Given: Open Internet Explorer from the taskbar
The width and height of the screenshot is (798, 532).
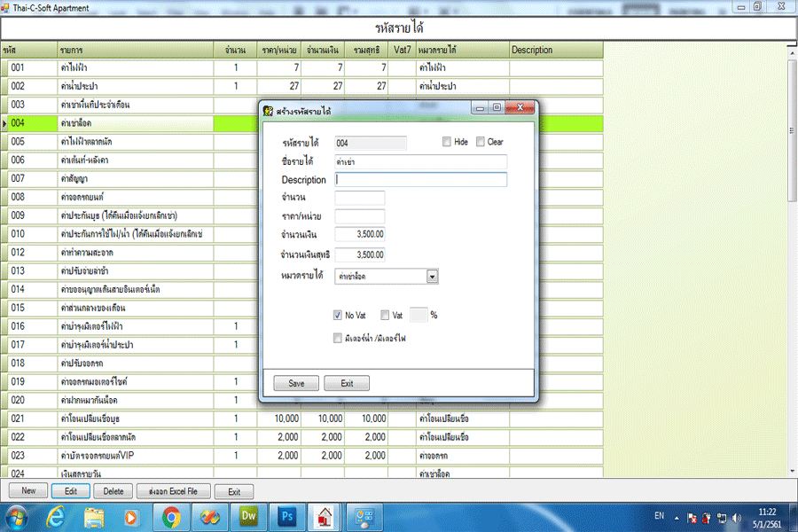Looking at the screenshot, I should (58, 516).
